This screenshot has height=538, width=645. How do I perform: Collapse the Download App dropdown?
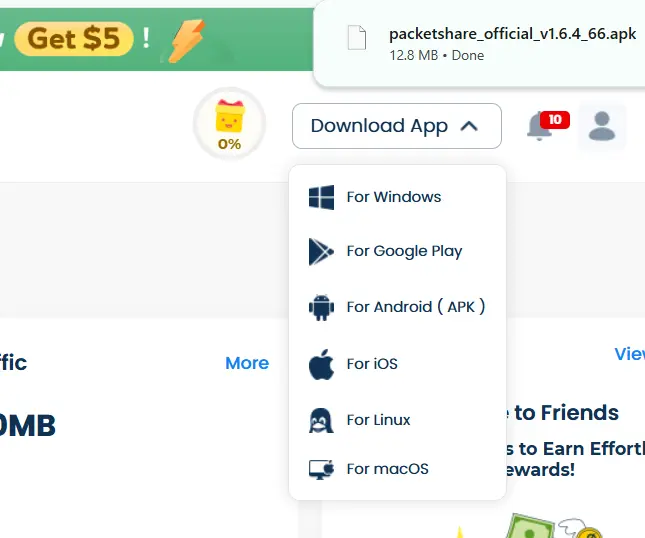(397, 126)
